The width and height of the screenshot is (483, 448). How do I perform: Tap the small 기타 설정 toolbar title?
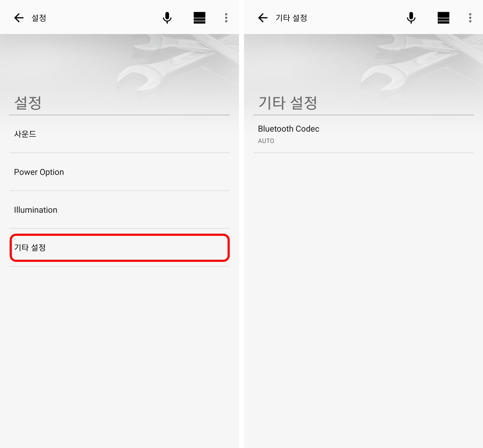[x=291, y=18]
